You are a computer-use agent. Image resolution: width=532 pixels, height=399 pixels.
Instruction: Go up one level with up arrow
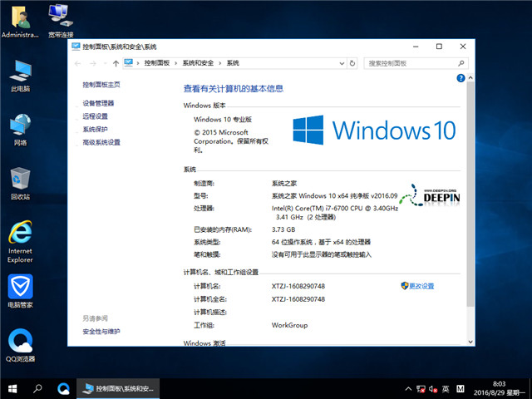[116, 62]
